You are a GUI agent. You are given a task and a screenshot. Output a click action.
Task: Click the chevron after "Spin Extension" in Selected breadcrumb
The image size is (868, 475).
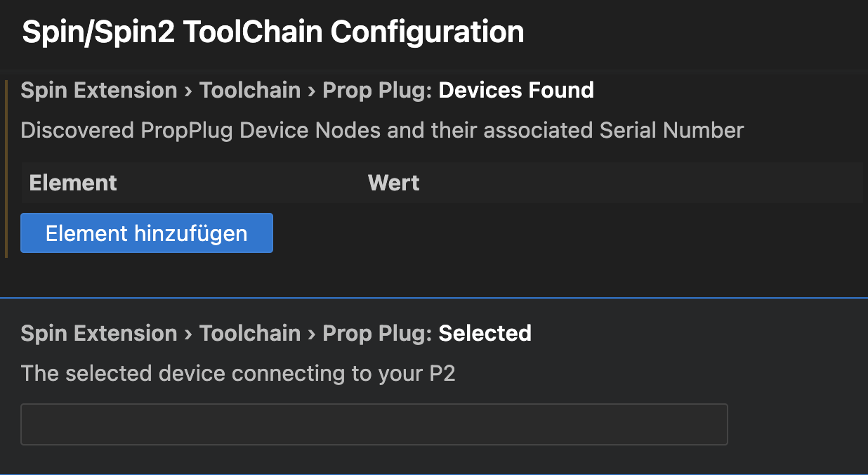(x=188, y=334)
